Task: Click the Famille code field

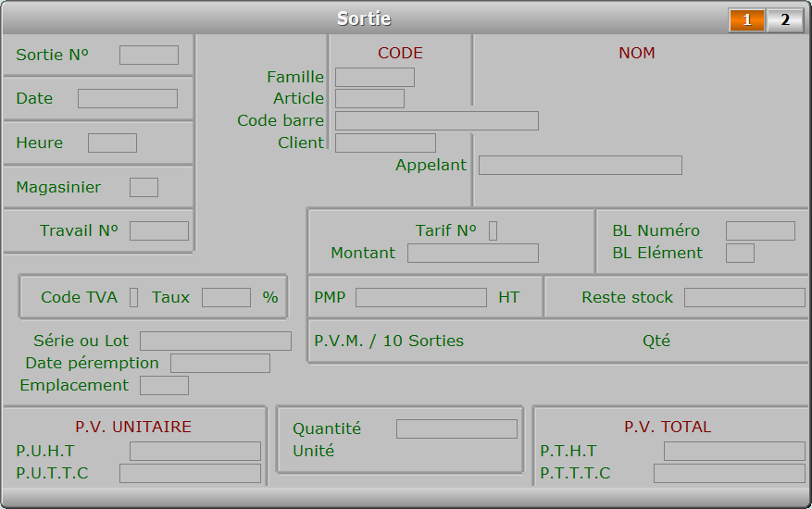Action: click(374, 77)
